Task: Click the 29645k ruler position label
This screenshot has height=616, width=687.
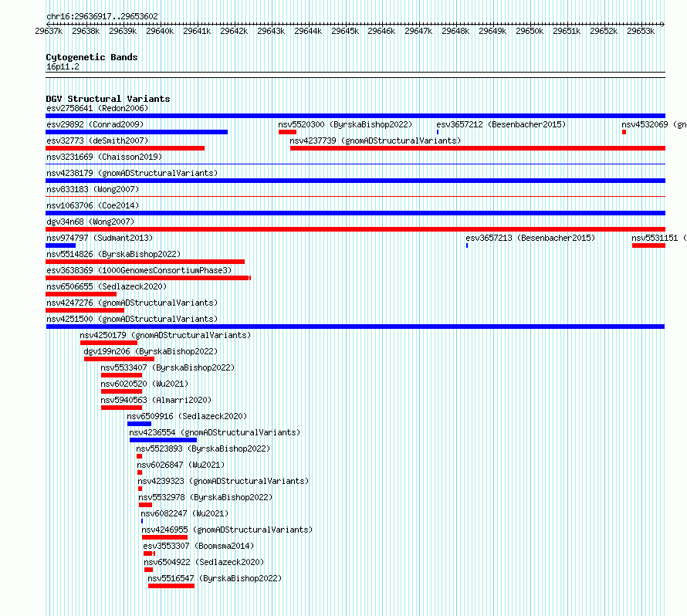Action: pyautogui.click(x=345, y=31)
